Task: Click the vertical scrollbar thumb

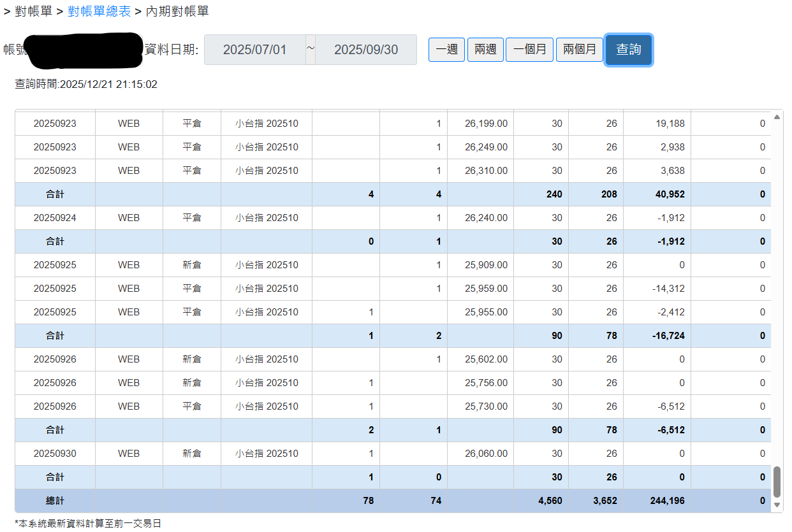Action: click(777, 481)
